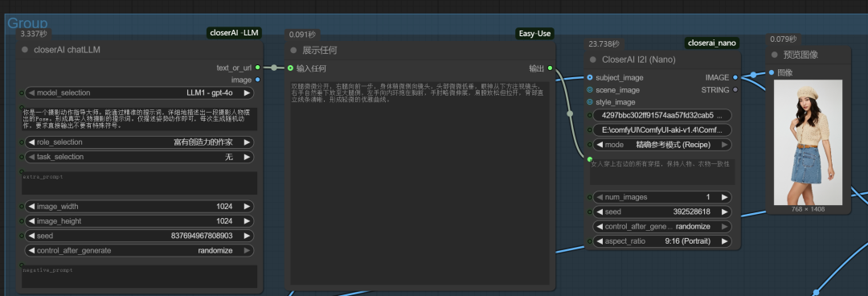Click the collapse dot on 预览图像 node
Screen dimensions: 868x296
tap(775, 55)
